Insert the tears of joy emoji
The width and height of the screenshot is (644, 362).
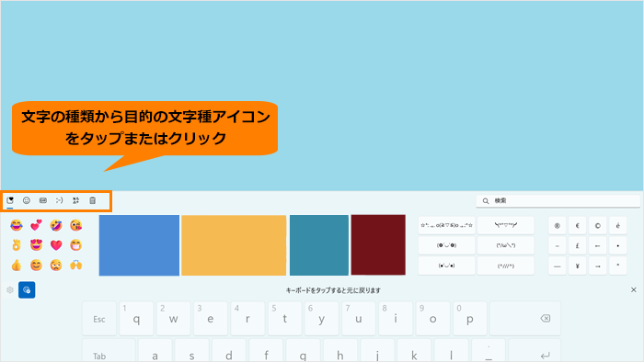(17, 225)
